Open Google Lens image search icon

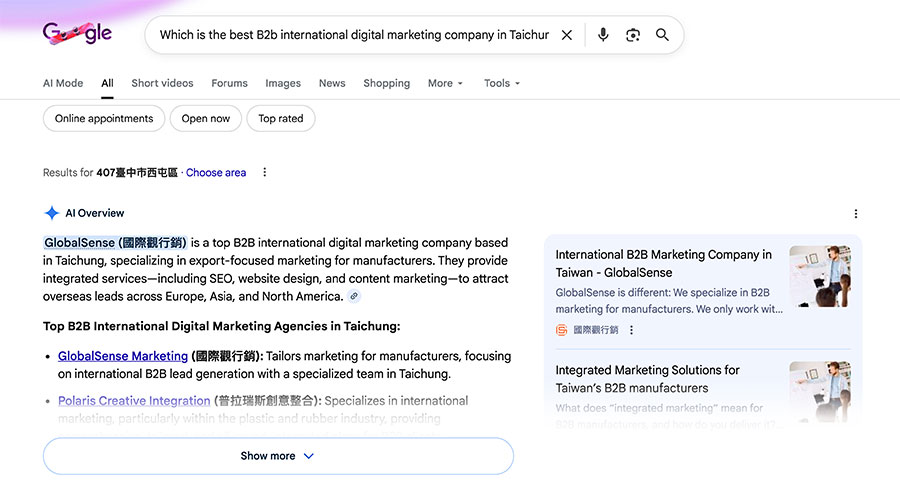pos(633,35)
